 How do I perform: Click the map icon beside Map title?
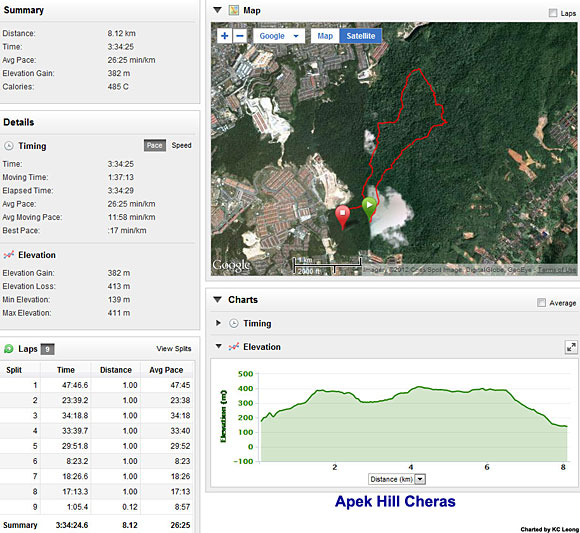click(x=233, y=10)
